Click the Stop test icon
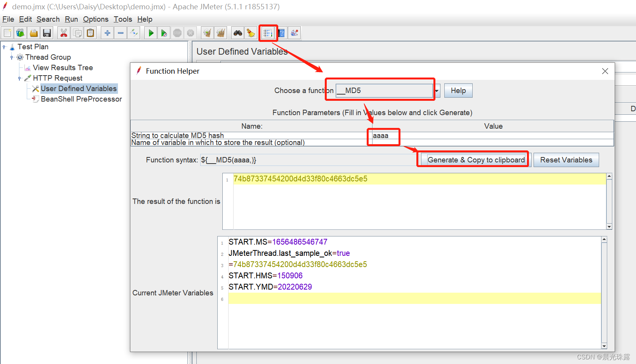The image size is (636, 364). [177, 33]
